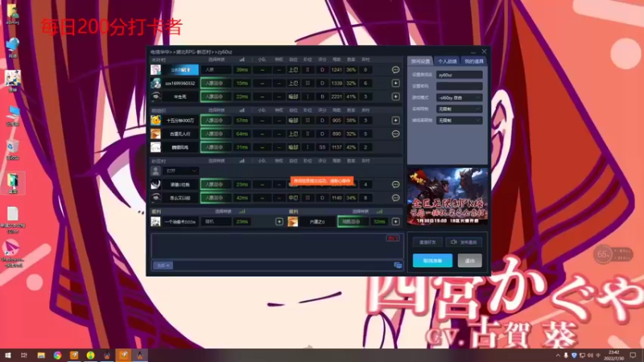Click 邀请好友 invite friends button

(x=427, y=242)
